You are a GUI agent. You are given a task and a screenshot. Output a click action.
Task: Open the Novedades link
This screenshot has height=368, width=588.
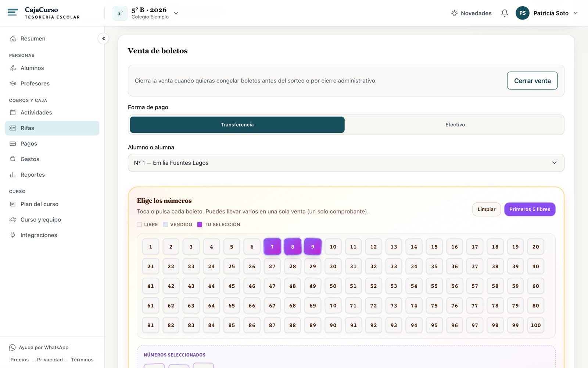pos(471,13)
